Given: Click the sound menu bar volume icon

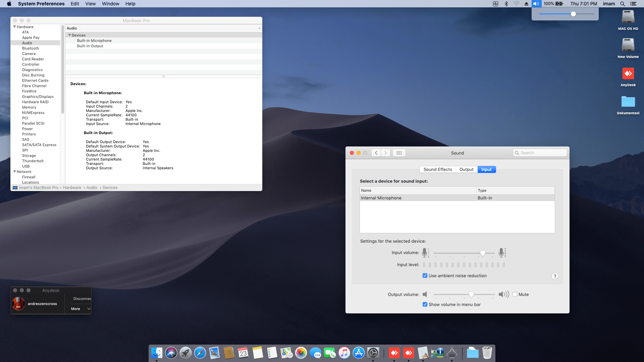Looking at the screenshot, I should (536, 4).
